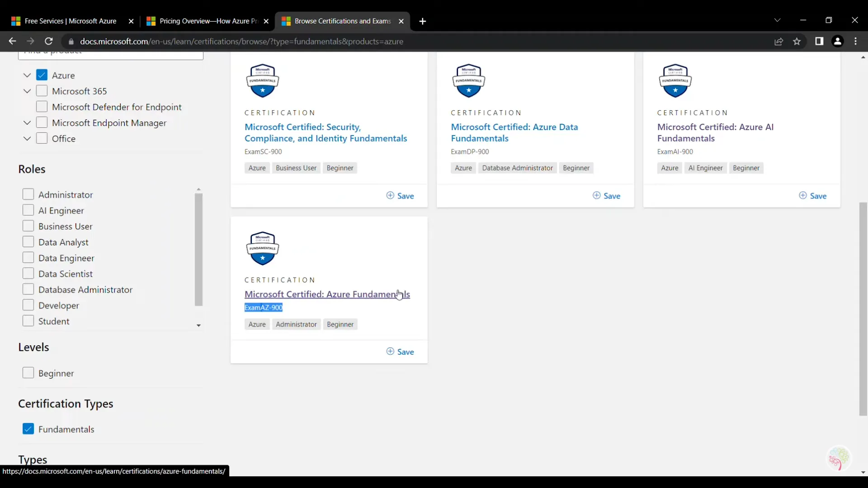Image resolution: width=868 pixels, height=488 pixels.
Task: Click the browser back arrow icon
Action: click(x=12, y=41)
